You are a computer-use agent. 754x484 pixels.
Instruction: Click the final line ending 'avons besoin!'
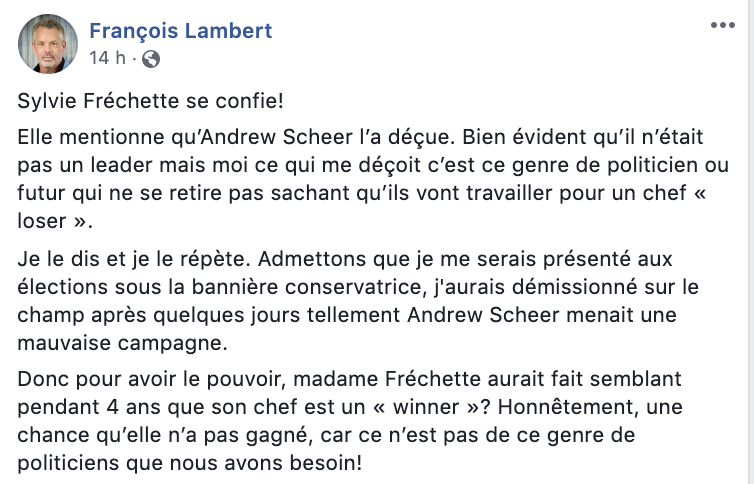(x=189, y=463)
